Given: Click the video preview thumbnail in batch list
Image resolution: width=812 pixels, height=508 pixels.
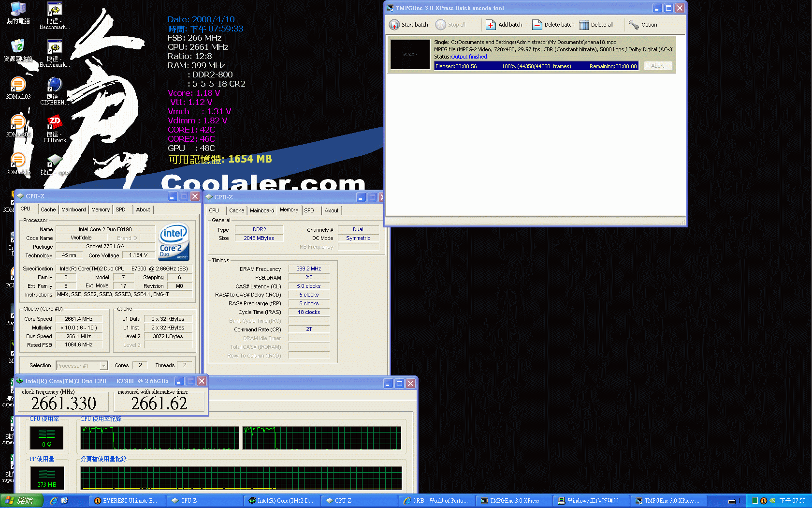Looking at the screenshot, I should click(x=410, y=55).
